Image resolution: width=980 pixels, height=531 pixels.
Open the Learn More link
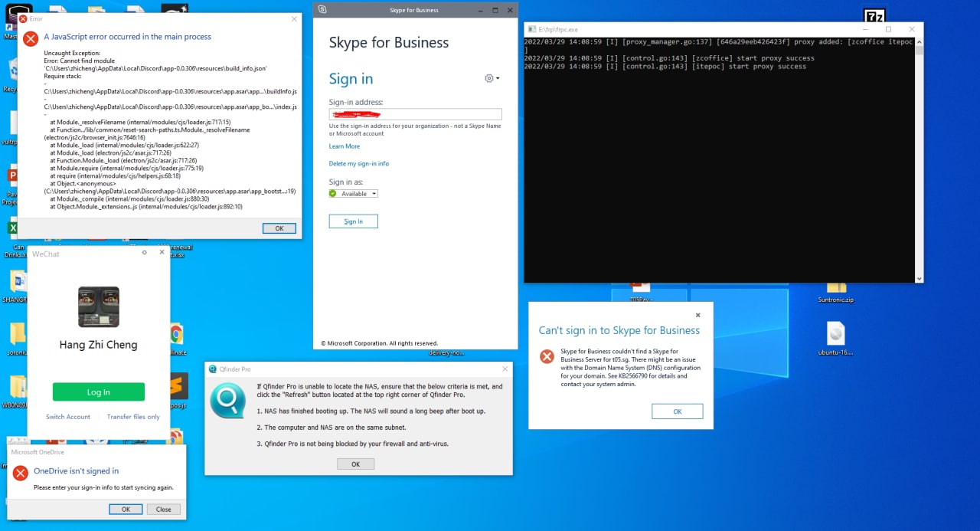tap(345, 146)
